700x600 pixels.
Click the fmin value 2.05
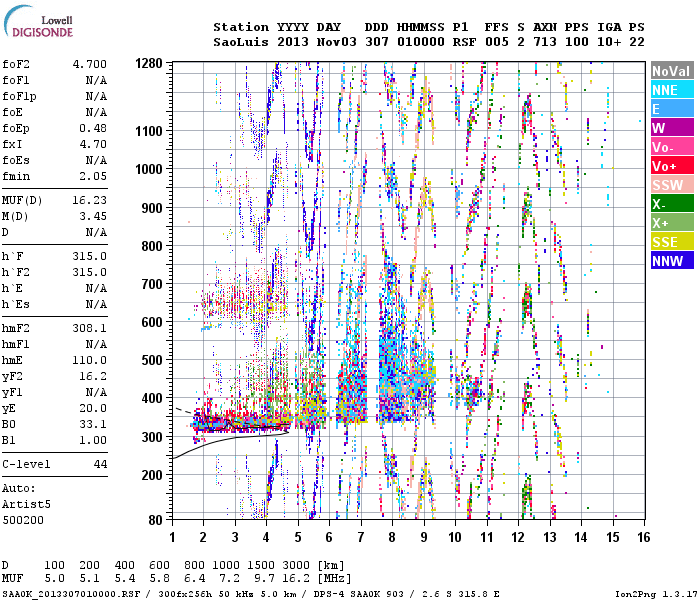click(x=93, y=176)
